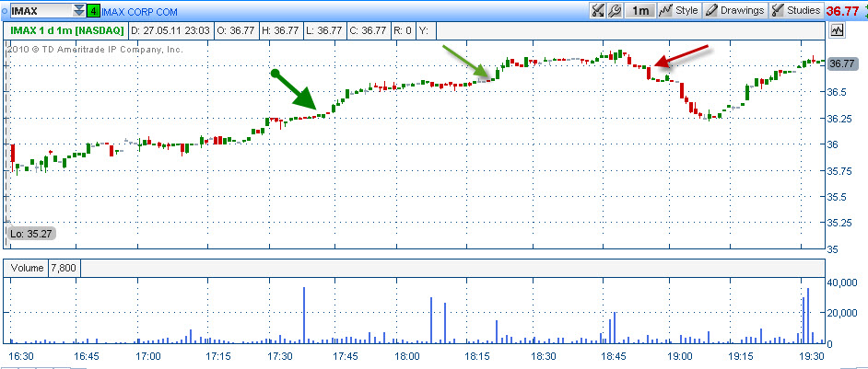Viewport: 868px width, 369px height.
Task: Toggle the small circle beside symbol field
Action: click(x=4, y=10)
